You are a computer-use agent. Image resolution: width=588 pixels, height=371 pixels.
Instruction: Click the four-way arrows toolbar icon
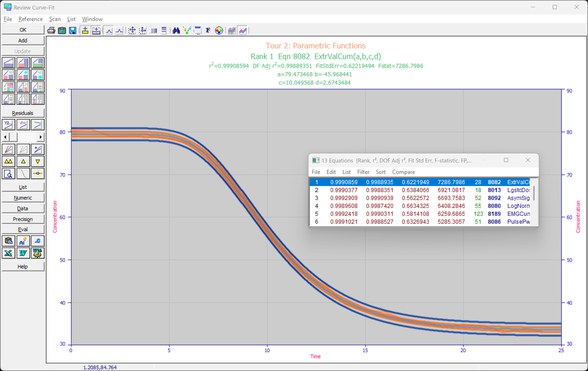(x=132, y=30)
